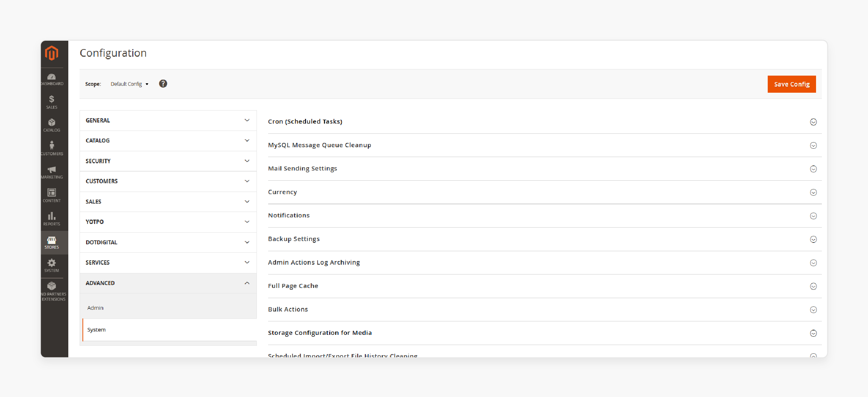
Task: Click the Save Config button
Action: coord(792,84)
